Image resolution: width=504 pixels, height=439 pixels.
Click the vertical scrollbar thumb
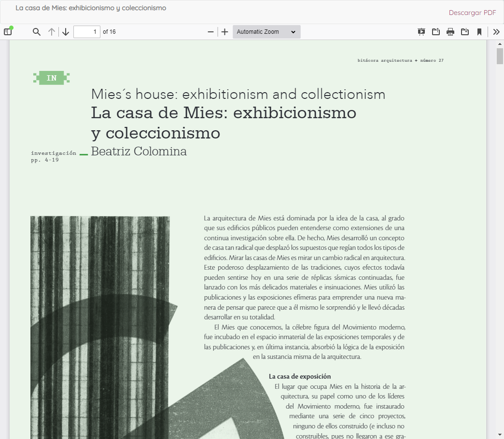click(x=500, y=56)
